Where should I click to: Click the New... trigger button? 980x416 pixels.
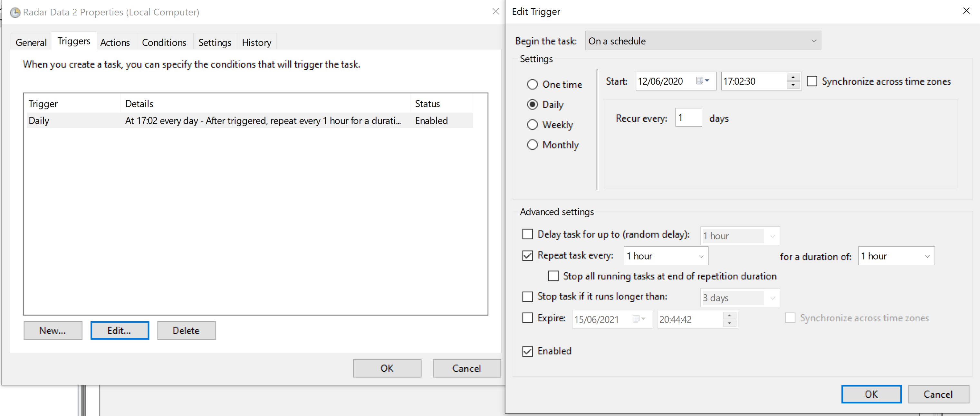pos(53,330)
